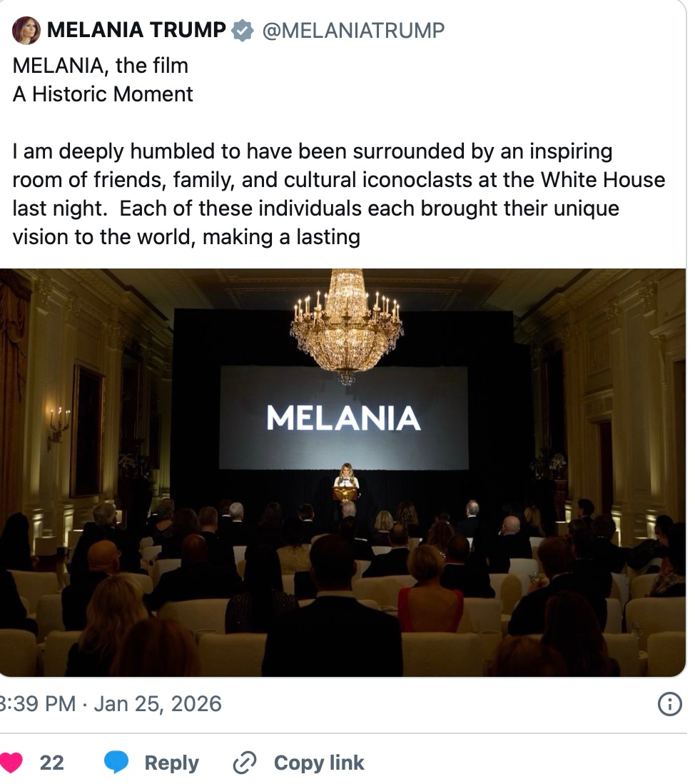The image size is (695, 784).
Task: Click the "MELANIA, the film" text line
Action: 101,66
